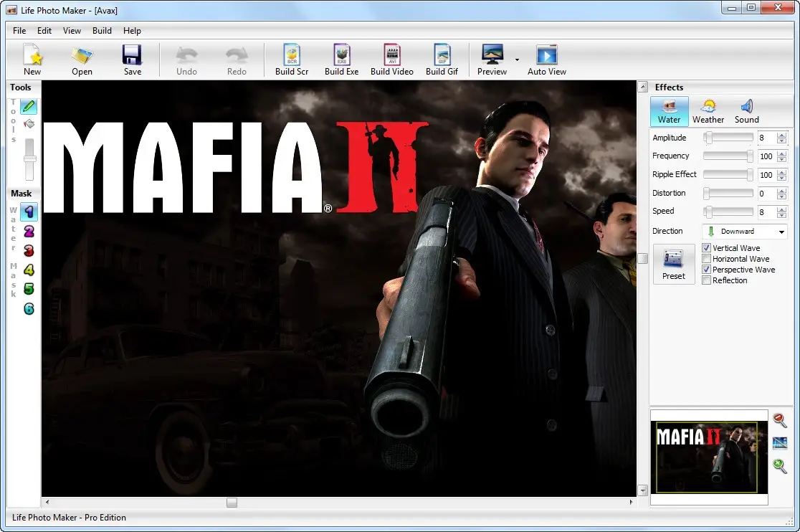Open an image file
Viewport: 800px width, 532px height.
tap(82, 60)
